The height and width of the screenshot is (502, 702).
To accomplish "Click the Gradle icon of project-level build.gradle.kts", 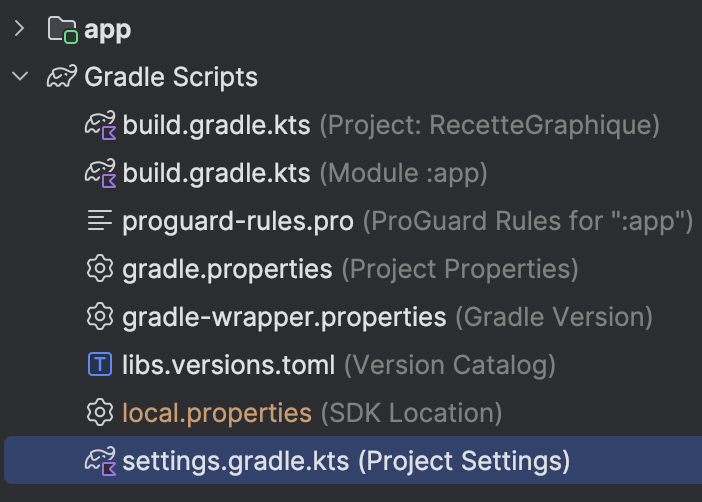I will click(100, 125).
